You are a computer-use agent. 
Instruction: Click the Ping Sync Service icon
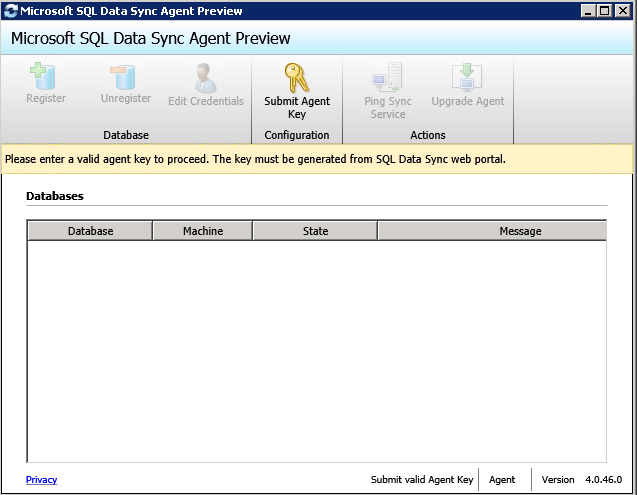tap(388, 77)
